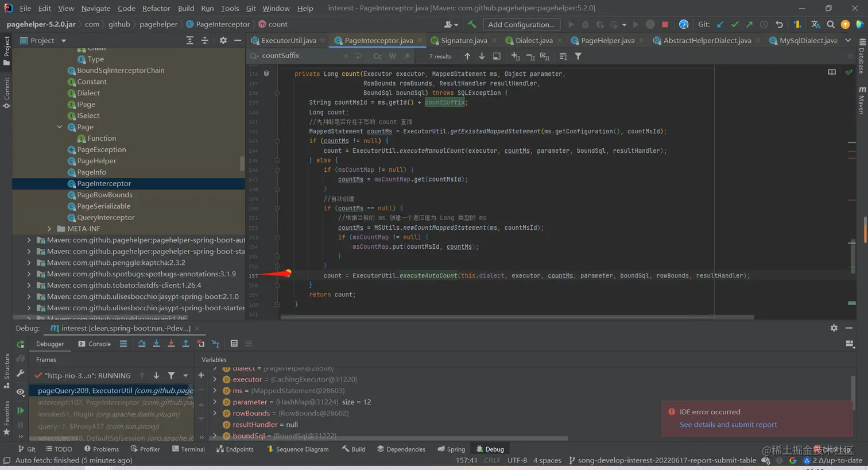
Task: Show hidden editor tabs dropdown
Action: [848, 40]
